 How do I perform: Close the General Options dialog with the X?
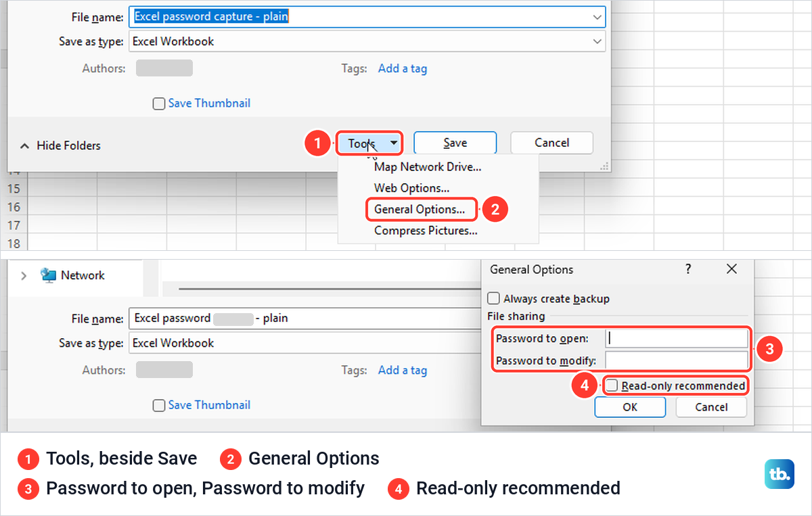tap(731, 269)
